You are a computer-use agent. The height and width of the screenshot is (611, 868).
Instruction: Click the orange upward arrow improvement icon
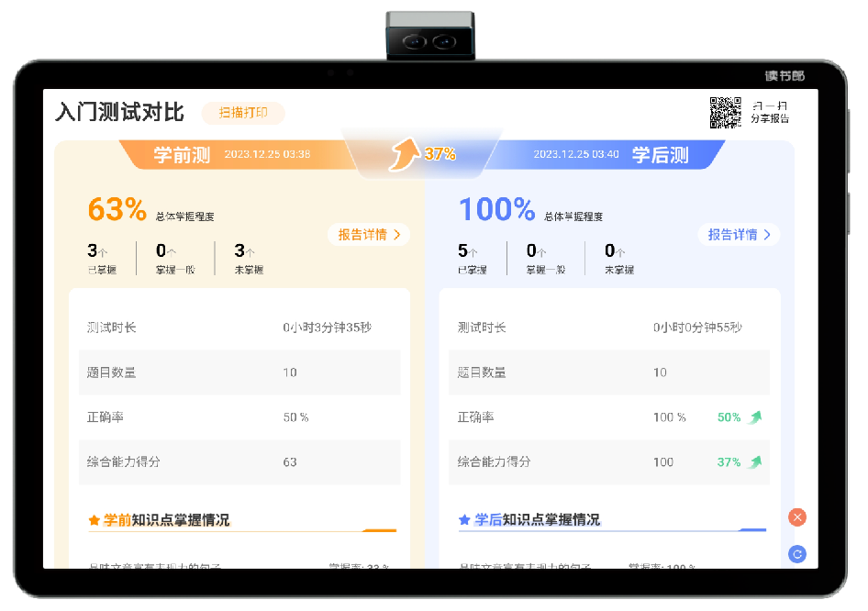pos(403,154)
